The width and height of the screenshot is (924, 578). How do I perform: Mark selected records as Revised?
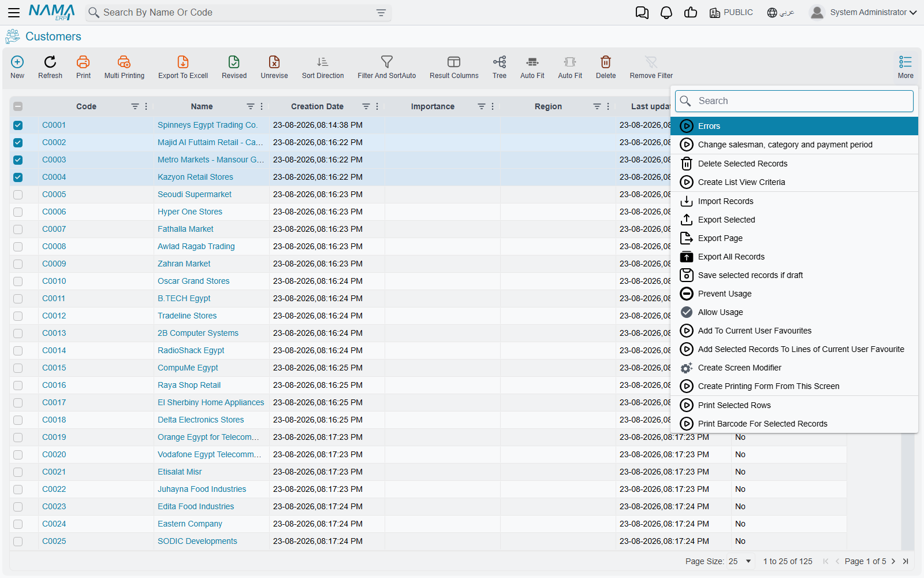pos(234,68)
